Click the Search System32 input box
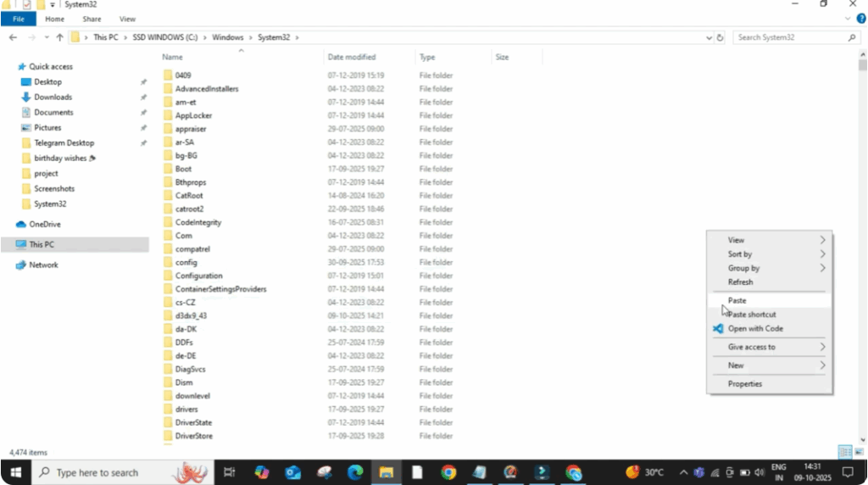 790,37
